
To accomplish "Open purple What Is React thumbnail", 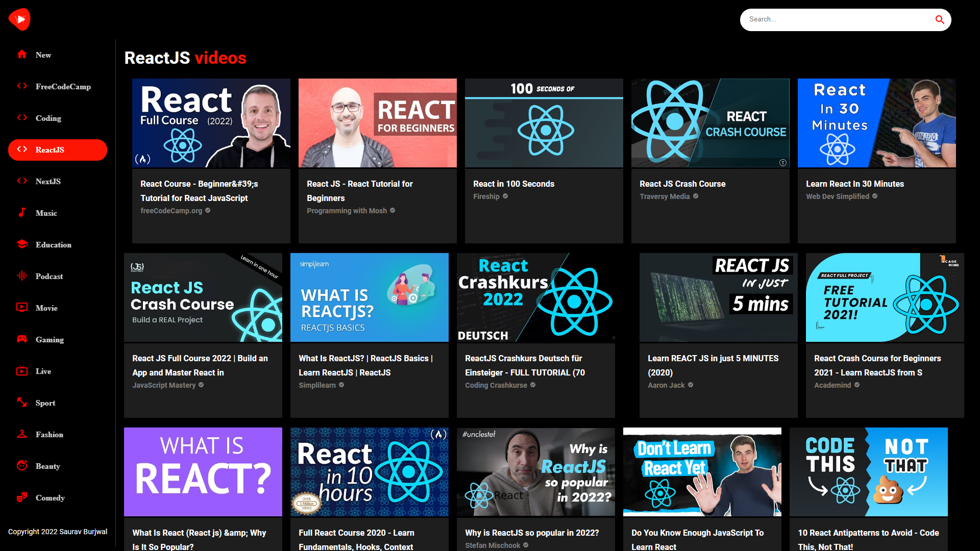I will click(x=203, y=472).
